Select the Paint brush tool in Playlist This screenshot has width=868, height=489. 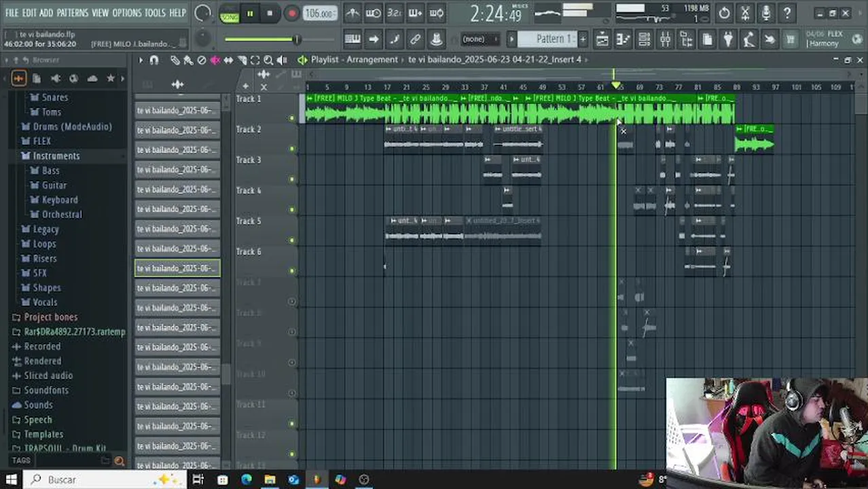coord(188,60)
